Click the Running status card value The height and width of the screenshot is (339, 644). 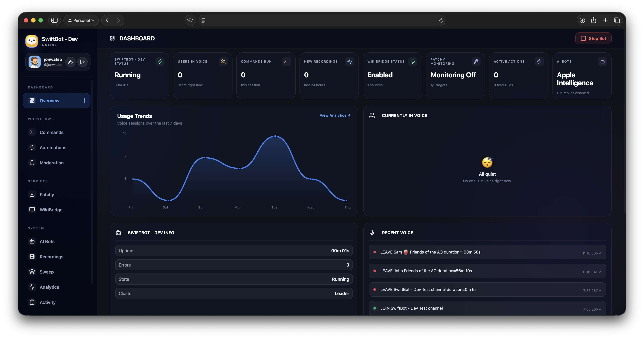(127, 75)
